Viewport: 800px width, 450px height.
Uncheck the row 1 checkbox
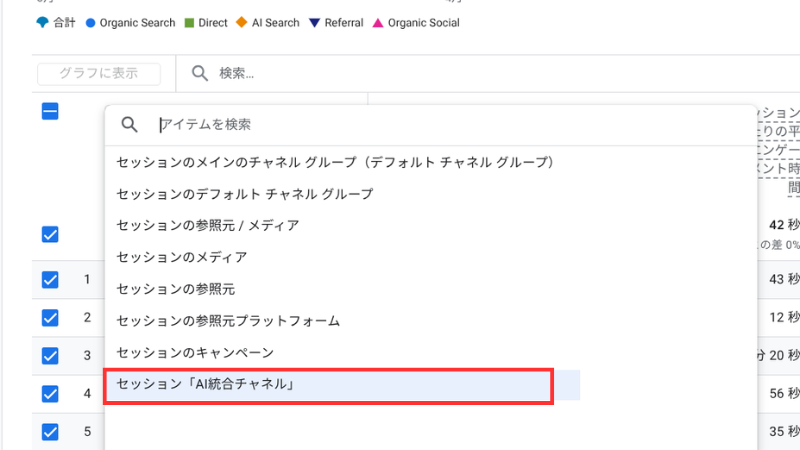(x=50, y=280)
